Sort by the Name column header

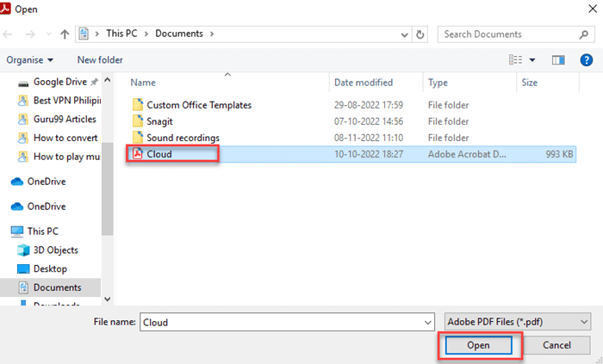tap(143, 83)
